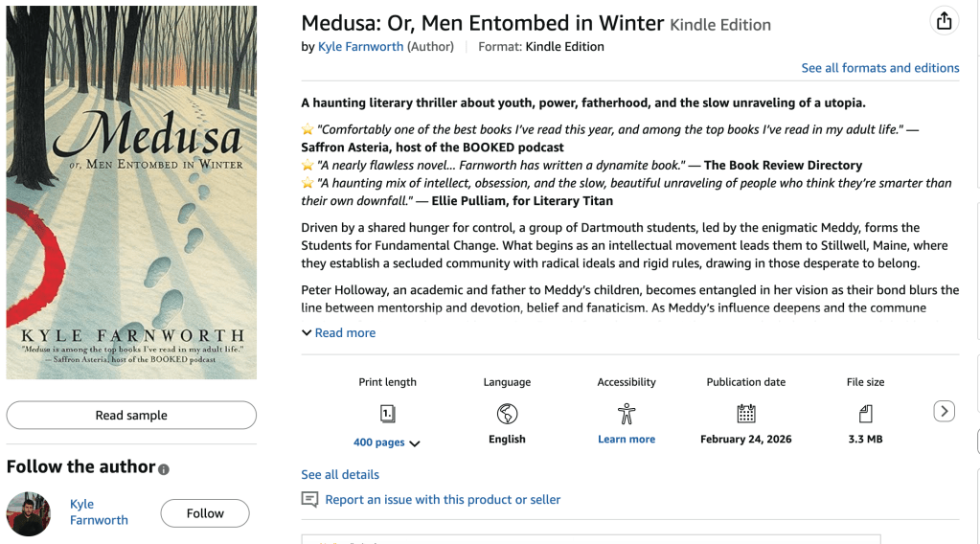This screenshot has height=544, width=980.
Task: Click Report an issue with this product
Action: pos(443,499)
